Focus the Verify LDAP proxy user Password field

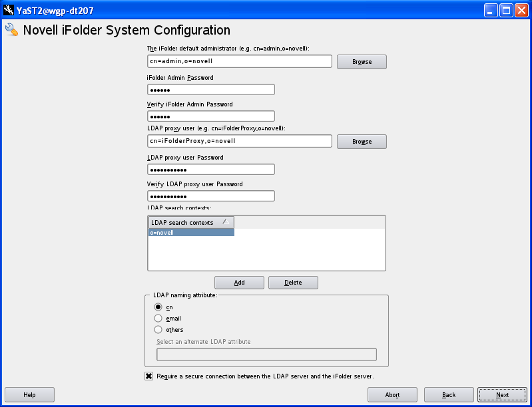point(210,196)
